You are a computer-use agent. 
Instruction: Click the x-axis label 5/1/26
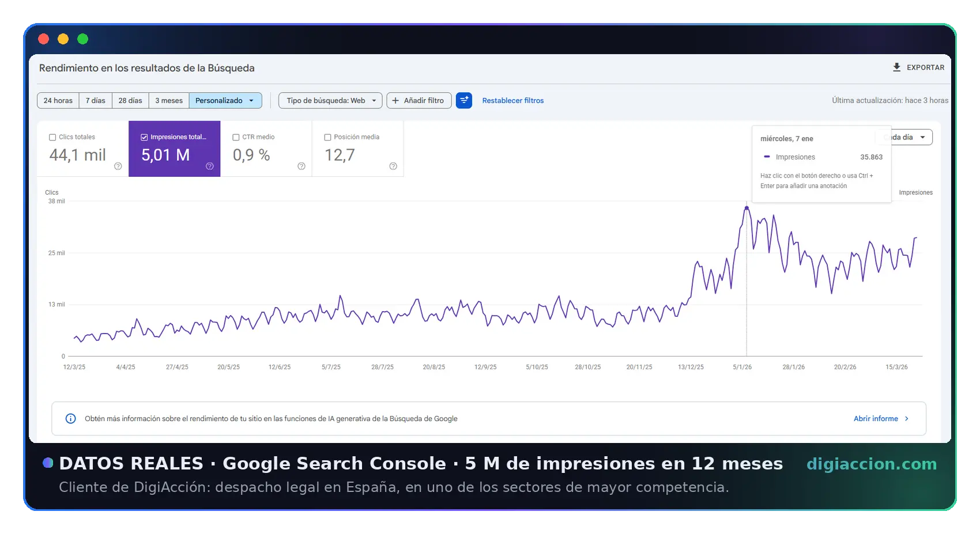click(x=742, y=367)
